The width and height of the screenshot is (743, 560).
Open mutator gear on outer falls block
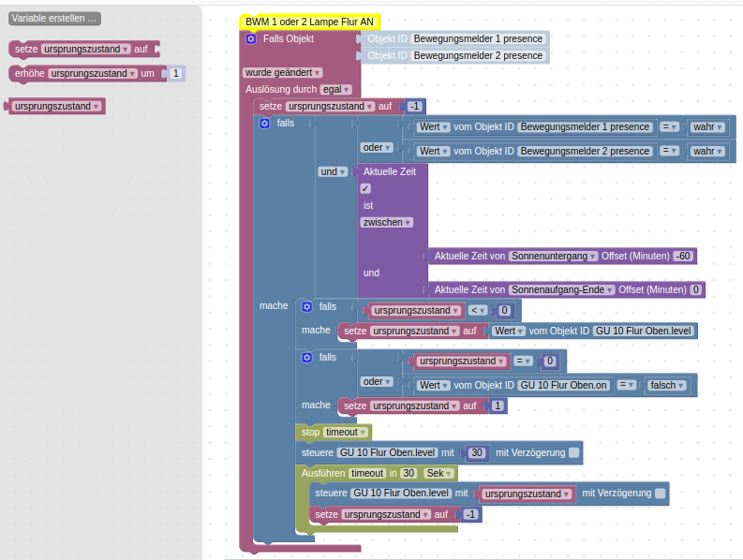point(264,124)
